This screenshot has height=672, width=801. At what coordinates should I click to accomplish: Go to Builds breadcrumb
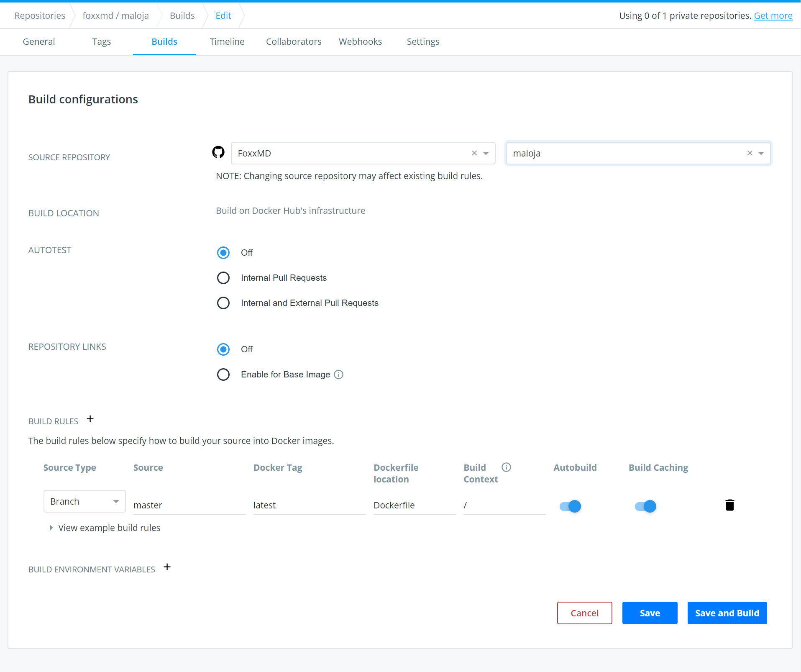click(x=182, y=16)
